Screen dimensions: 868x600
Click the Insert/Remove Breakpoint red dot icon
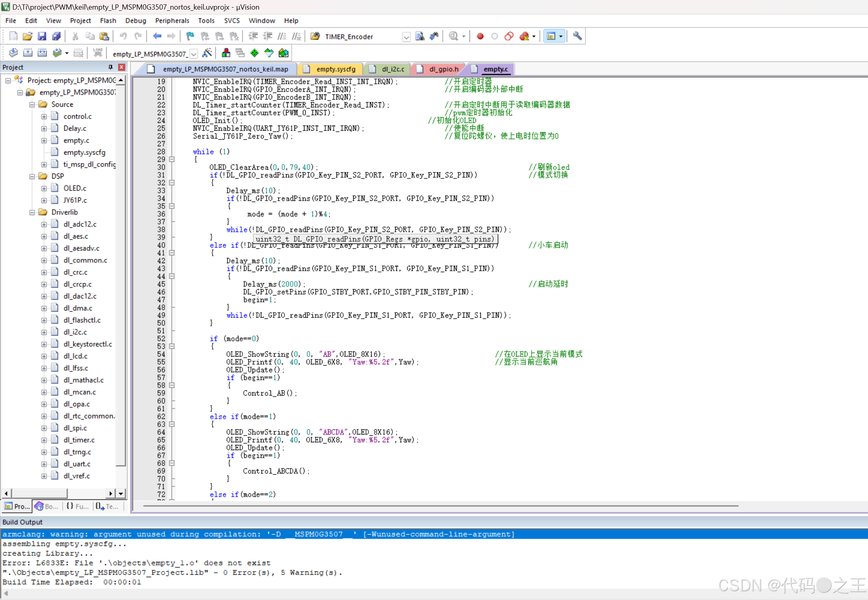click(480, 36)
